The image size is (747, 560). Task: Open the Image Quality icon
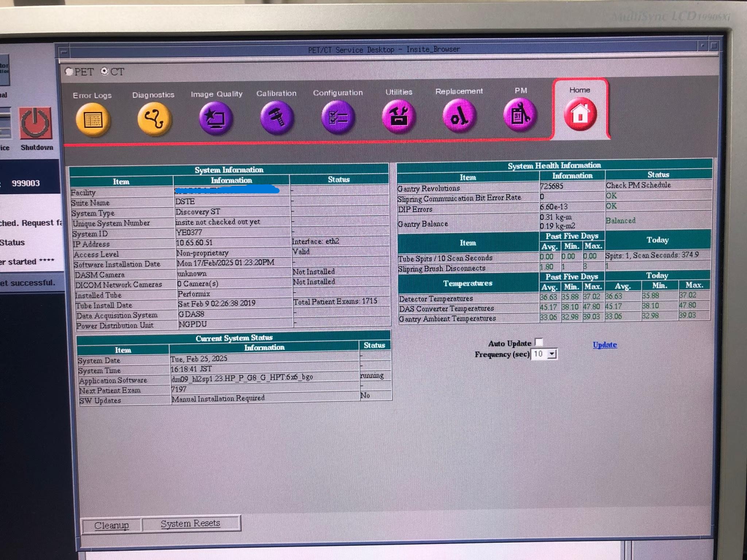click(x=216, y=118)
